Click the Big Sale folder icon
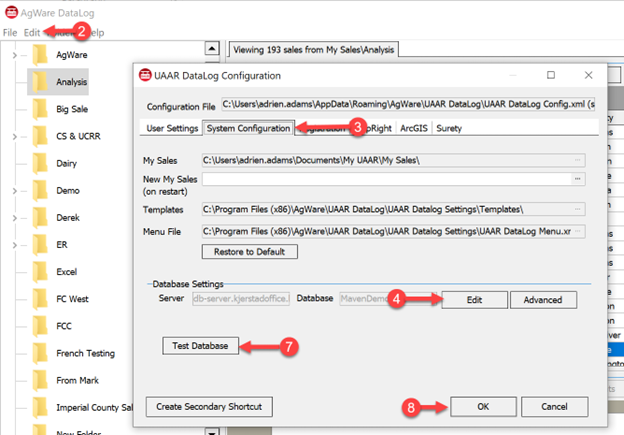 (40, 109)
